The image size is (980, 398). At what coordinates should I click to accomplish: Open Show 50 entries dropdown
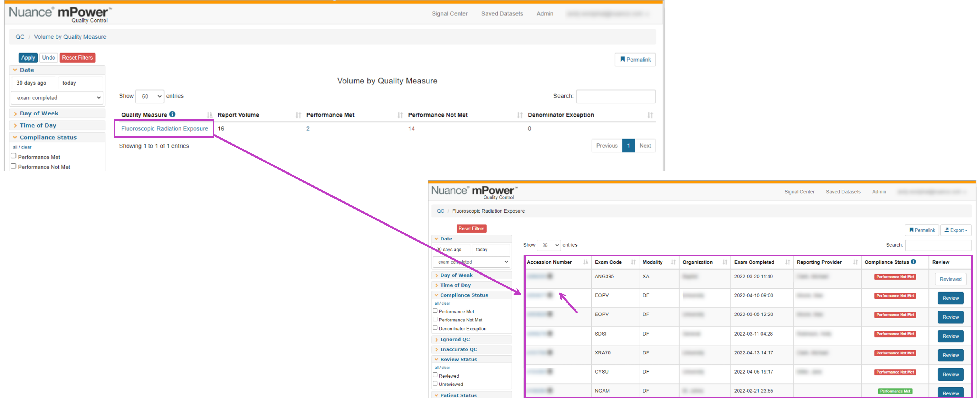tap(150, 96)
